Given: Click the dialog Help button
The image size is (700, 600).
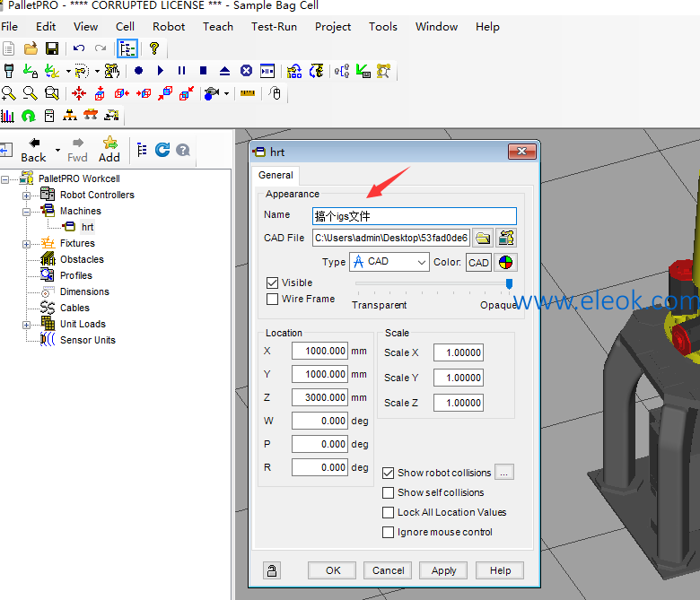Looking at the screenshot, I should [x=500, y=570].
